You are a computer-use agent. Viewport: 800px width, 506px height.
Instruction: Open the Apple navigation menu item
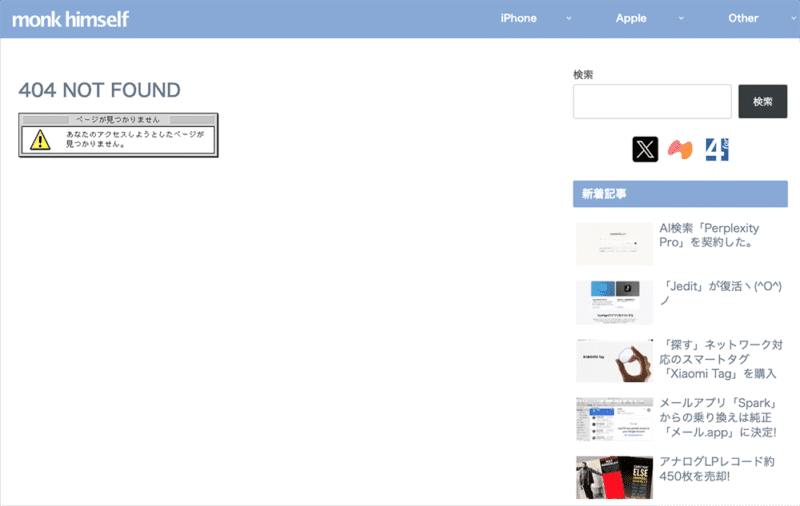[631, 18]
